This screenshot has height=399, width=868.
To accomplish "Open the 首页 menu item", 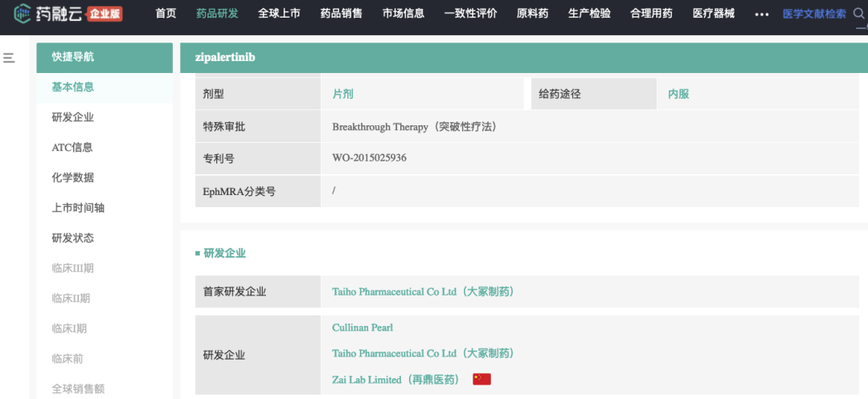I will [166, 14].
